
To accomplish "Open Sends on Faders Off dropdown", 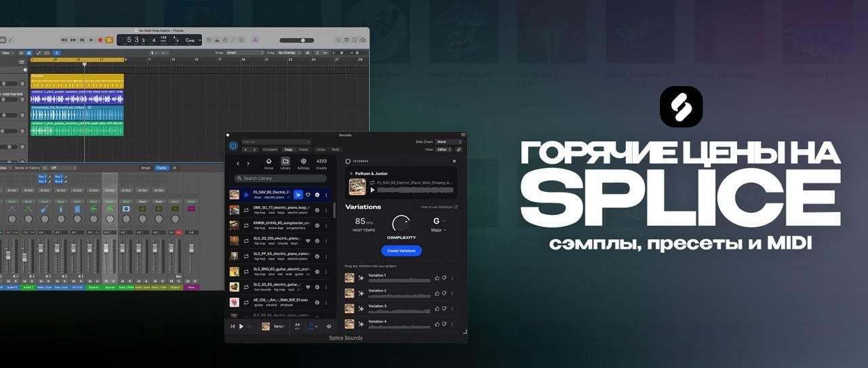I will coord(62,167).
